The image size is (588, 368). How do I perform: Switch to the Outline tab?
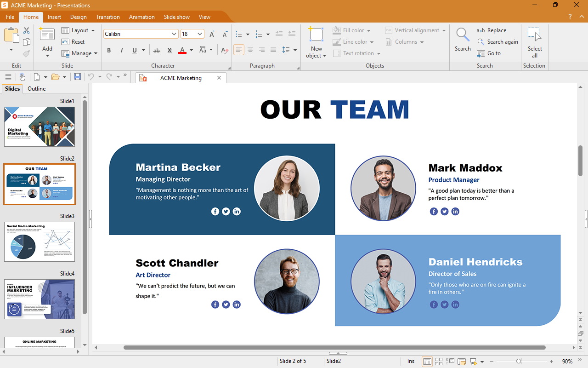36,89
